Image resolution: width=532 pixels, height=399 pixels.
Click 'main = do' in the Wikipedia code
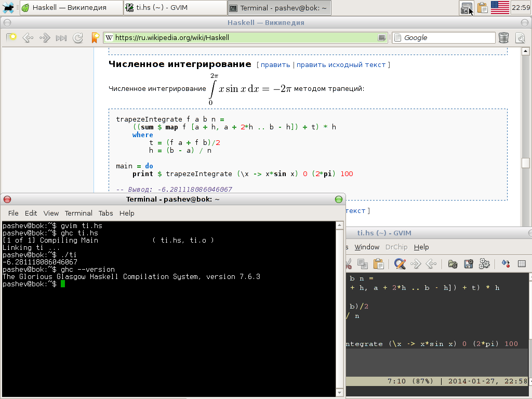(135, 166)
